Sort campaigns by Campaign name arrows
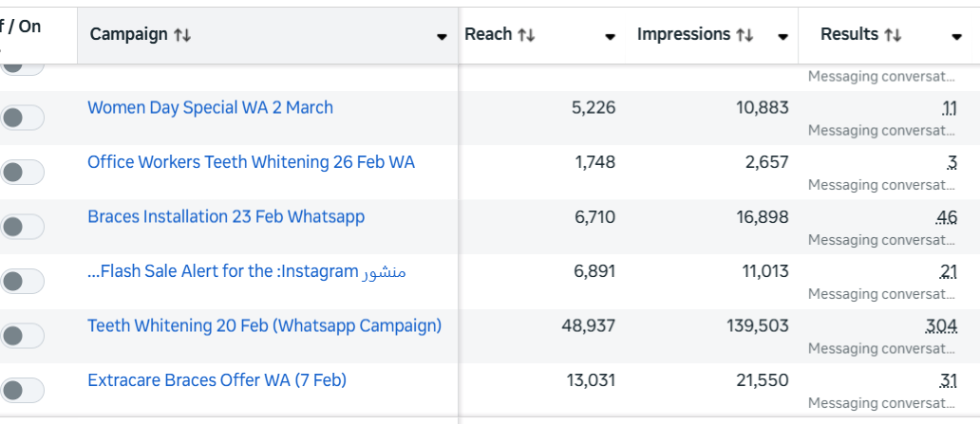This screenshot has width=980, height=424. click(182, 35)
